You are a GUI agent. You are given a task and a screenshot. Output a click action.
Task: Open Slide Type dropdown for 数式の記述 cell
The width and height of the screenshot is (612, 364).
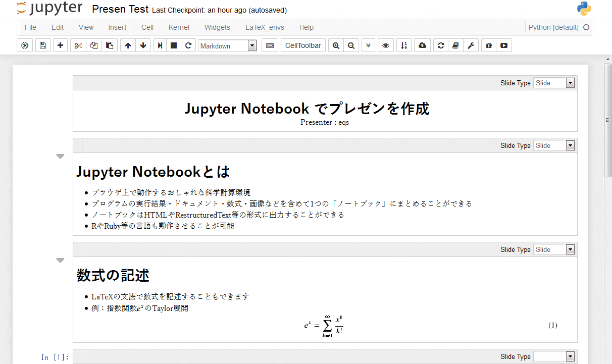point(554,249)
